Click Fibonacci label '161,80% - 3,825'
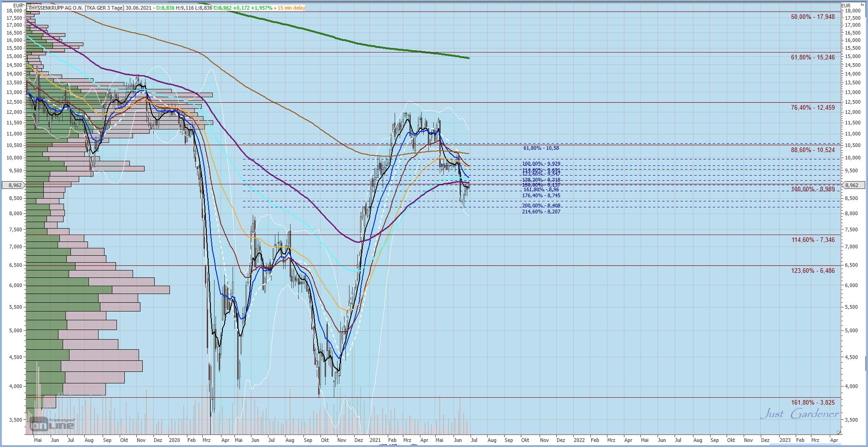Screen dimensions: 868x447 [x=813, y=403]
